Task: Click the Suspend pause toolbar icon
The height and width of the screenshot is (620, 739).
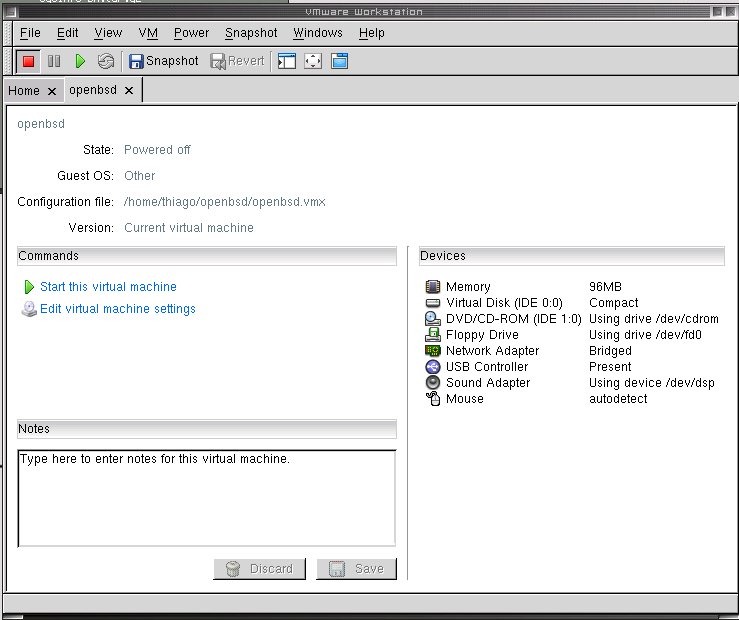Action: (x=54, y=61)
